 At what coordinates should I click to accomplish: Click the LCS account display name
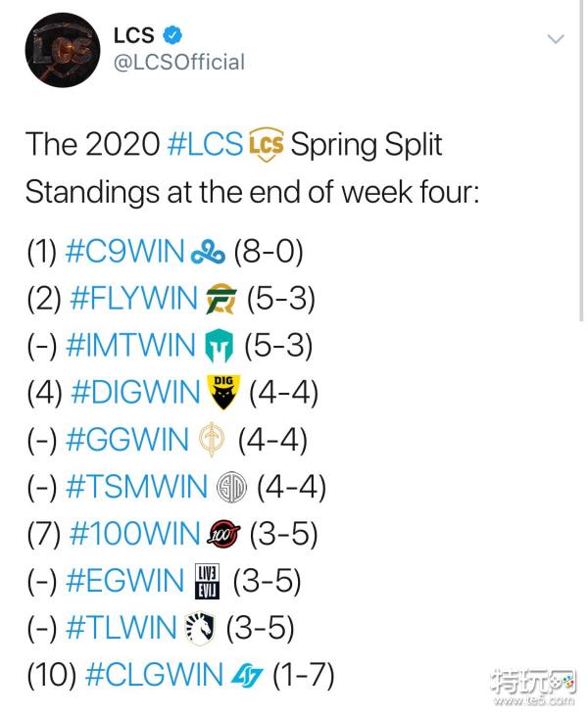click(x=133, y=35)
